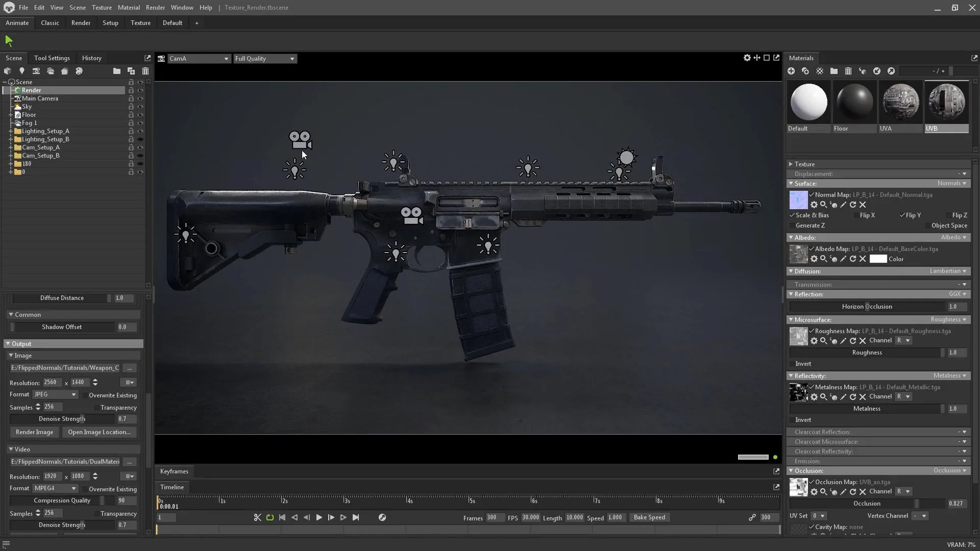The width and height of the screenshot is (980, 551).
Task: Delete the selected material using the trash icon
Action: (849, 71)
